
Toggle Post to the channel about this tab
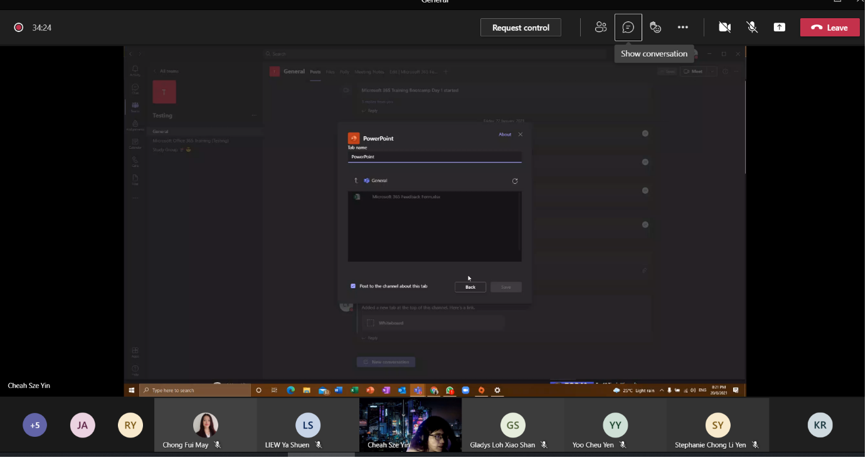pyautogui.click(x=353, y=286)
